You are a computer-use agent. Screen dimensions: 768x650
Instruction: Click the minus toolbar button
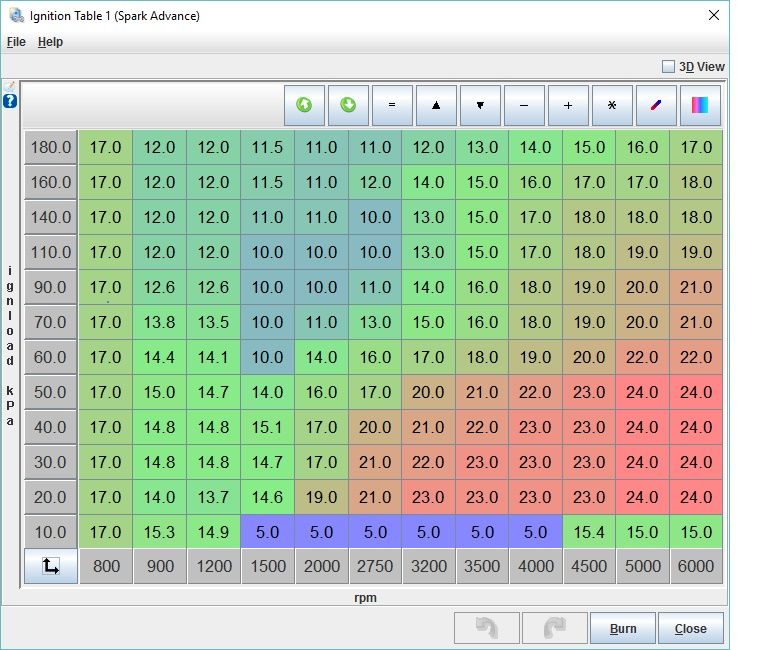pyautogui.click(x=524, y=105)
